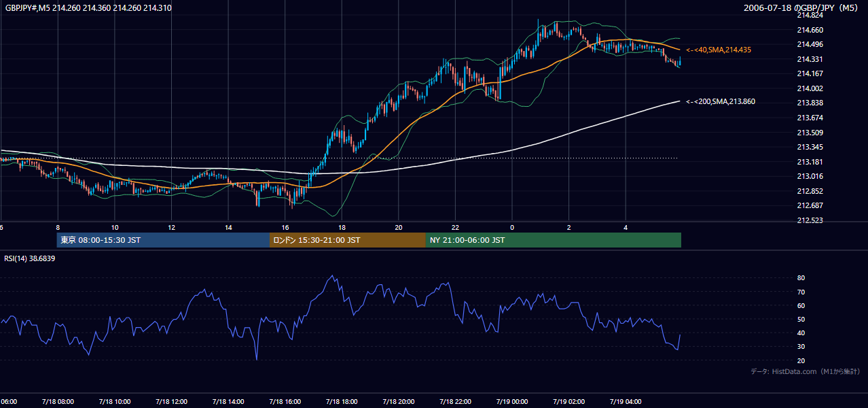Click the 213.016 price axis label
868x408 pixels.
point(810,176)
